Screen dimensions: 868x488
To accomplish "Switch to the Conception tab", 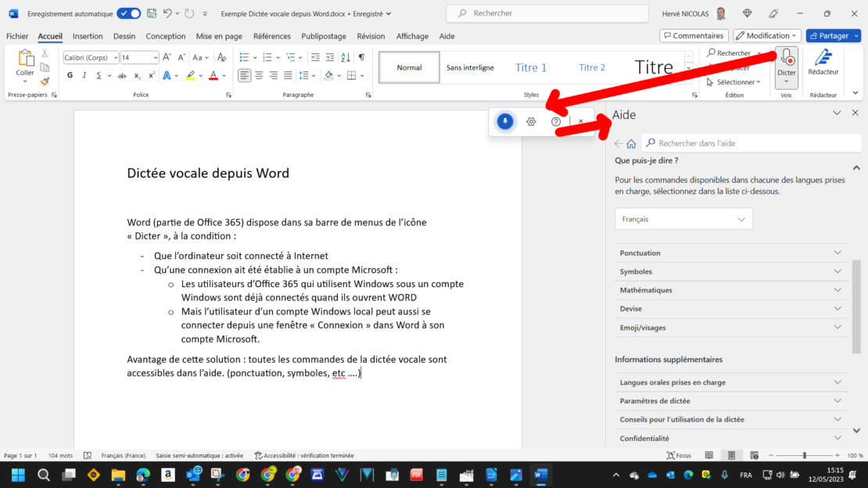I will (x=166, y=36).
